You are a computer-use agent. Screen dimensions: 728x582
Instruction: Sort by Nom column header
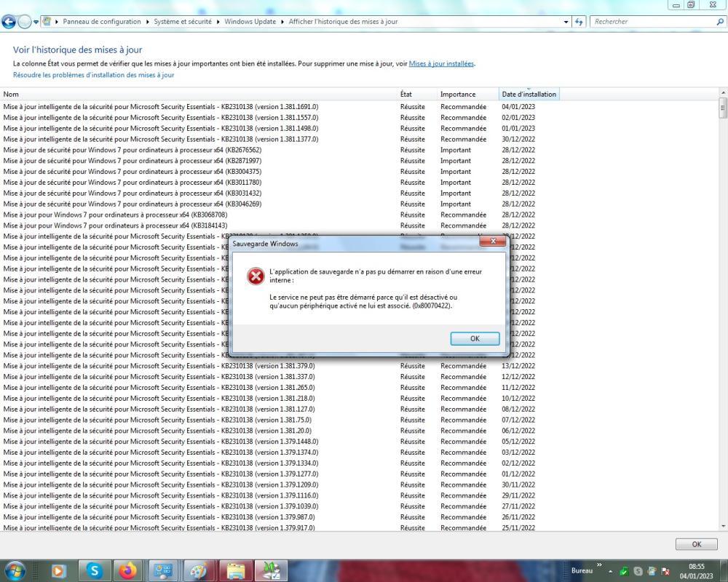coord(199,95)
